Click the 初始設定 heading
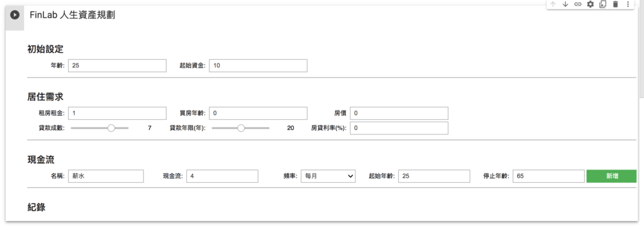This screenshot has width=644, height=228. click(45, 49)
